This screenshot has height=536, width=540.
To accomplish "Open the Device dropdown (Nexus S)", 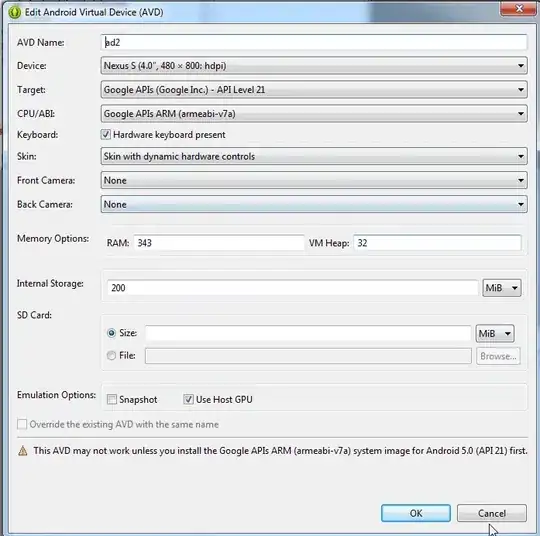I will [314, 65].
